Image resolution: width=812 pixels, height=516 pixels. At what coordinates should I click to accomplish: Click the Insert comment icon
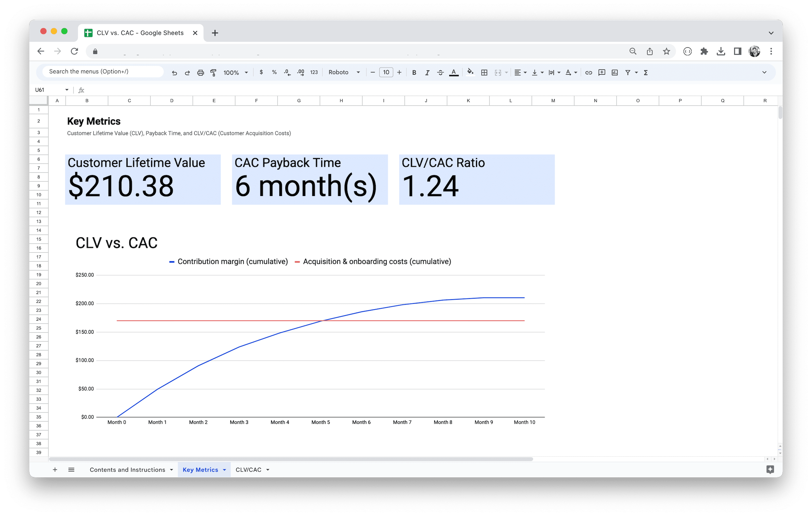(x=602, y=72)
